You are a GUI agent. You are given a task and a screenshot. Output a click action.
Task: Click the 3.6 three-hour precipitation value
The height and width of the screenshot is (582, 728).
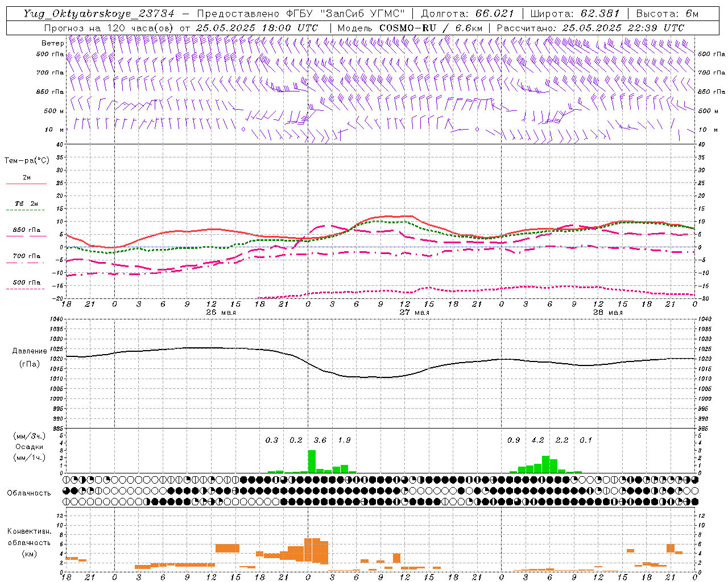(x=320, y=440)
